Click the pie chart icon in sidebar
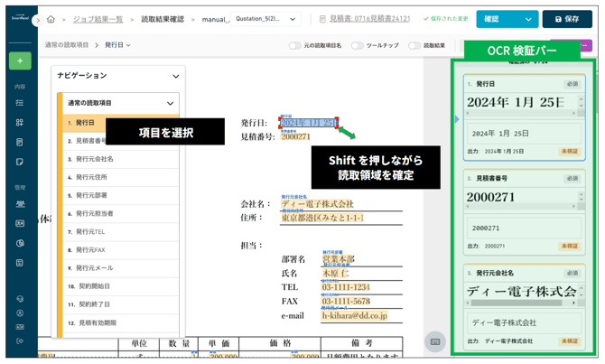The image size is (605, 364). click(x=20, y=243)
